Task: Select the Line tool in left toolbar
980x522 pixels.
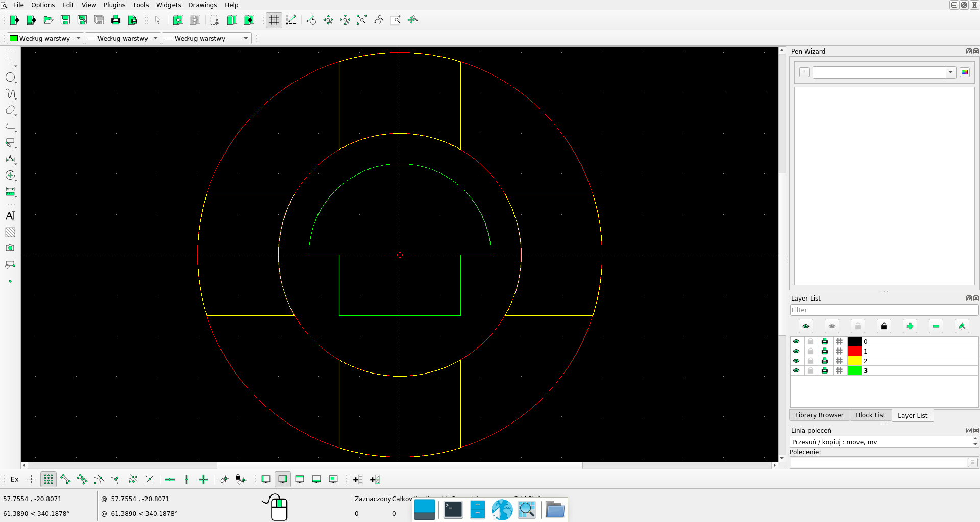Action: [x=11, y=61]
